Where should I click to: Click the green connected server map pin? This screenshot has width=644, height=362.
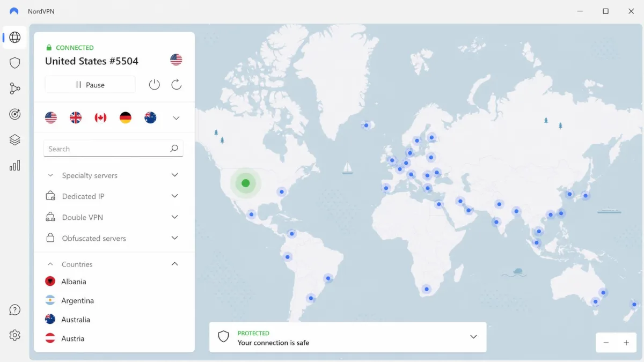(x=246, y=183)
